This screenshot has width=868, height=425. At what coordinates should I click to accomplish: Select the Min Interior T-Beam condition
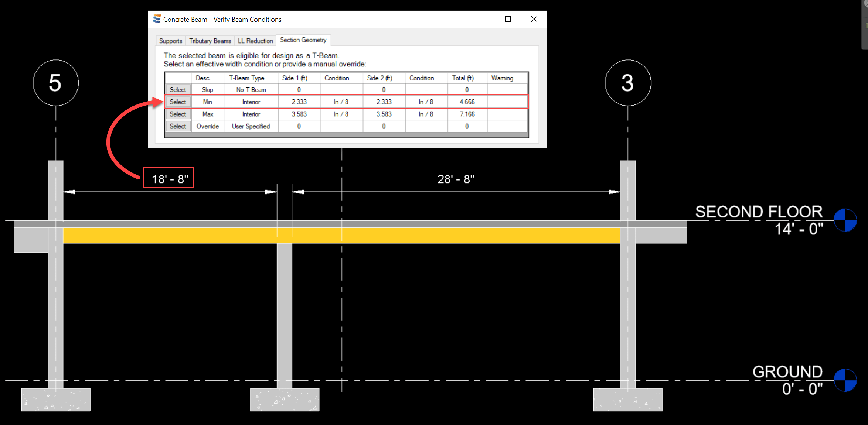point(178,102)
